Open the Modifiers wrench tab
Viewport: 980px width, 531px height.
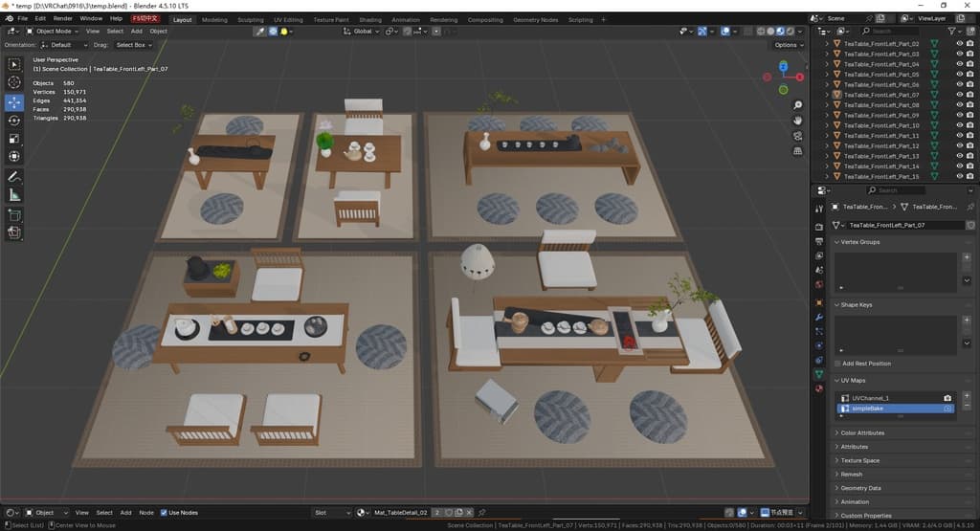[x=819, y=317]
